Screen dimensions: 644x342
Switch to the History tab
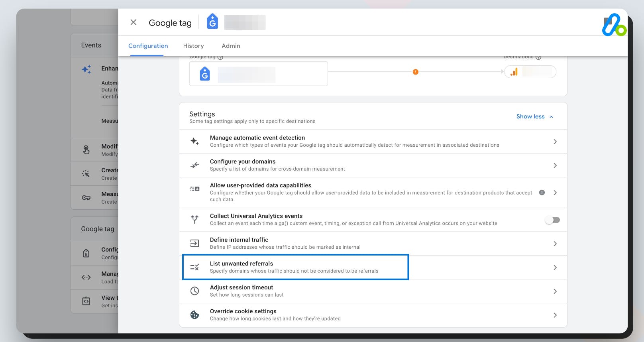[x=193, y=46]
